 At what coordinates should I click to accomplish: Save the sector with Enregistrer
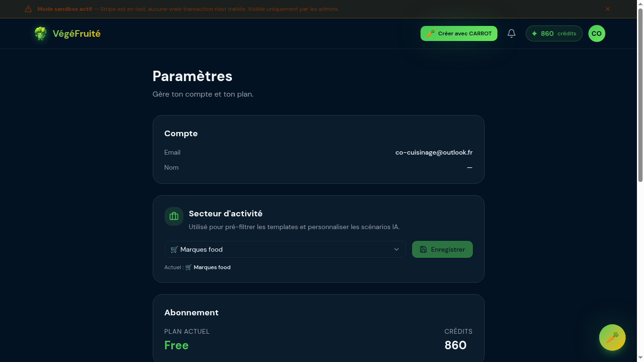point(442,249)
